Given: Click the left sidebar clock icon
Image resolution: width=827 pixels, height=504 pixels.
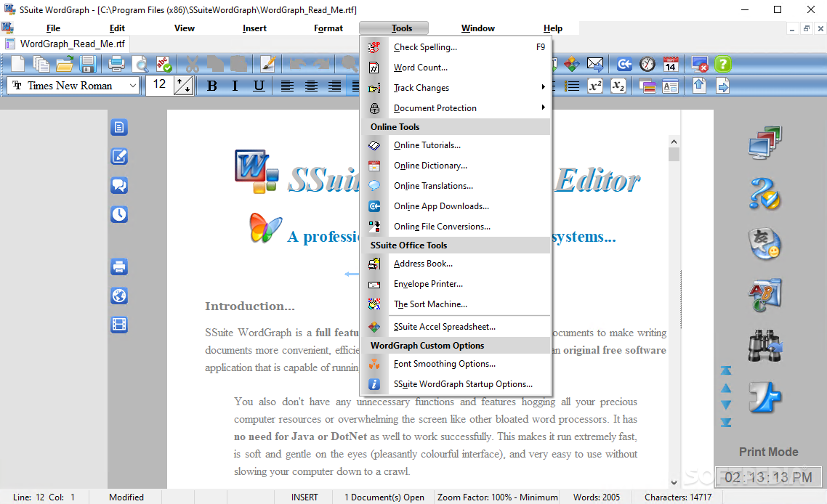Looking at the screenshot, I should tap(119, 214).
